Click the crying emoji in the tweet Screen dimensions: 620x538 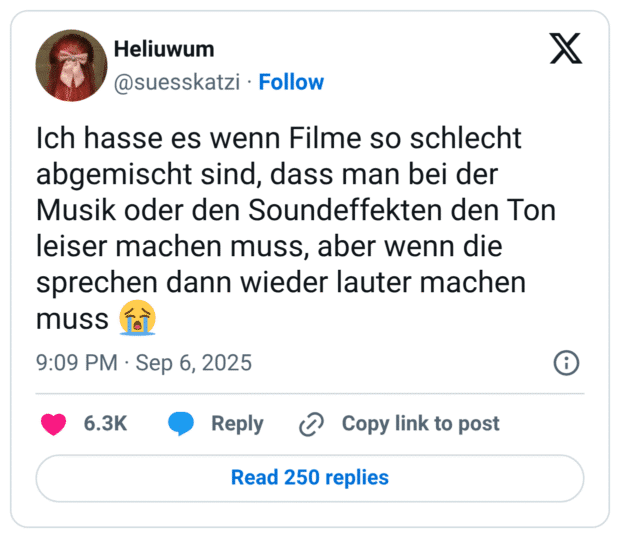(x=138, y=320)
